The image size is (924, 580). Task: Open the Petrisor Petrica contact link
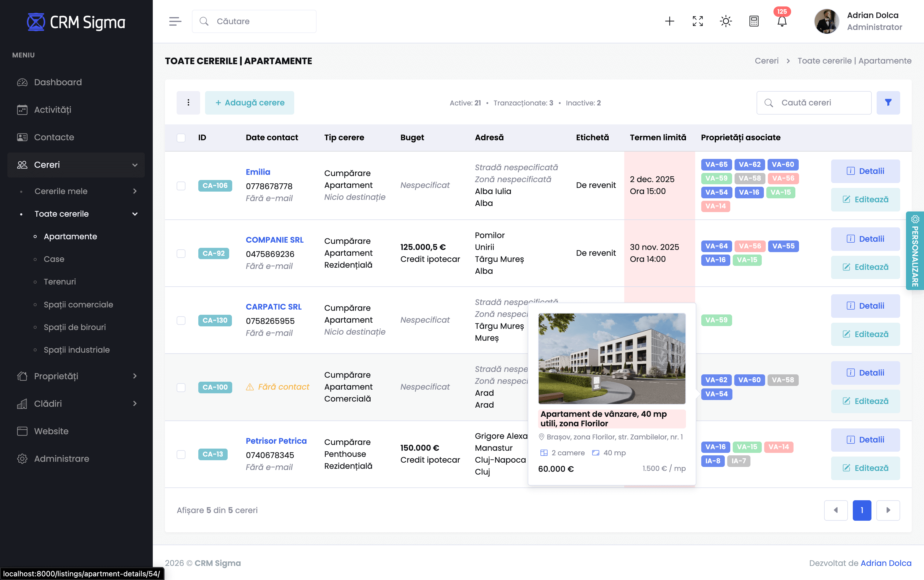click(x=276, y=441)
